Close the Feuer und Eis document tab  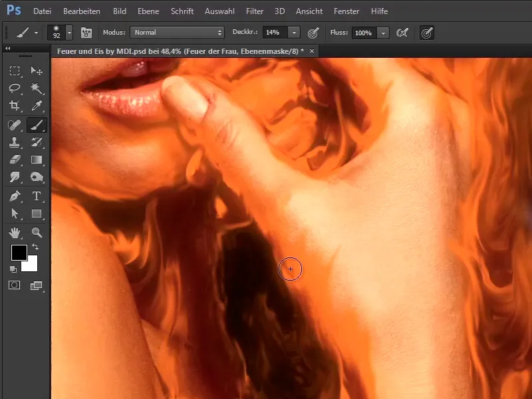pyautogui.click(x=312, y=51)
